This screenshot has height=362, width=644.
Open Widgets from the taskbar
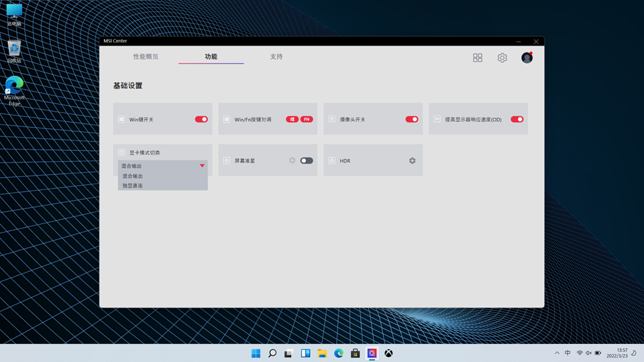point(306,353)
